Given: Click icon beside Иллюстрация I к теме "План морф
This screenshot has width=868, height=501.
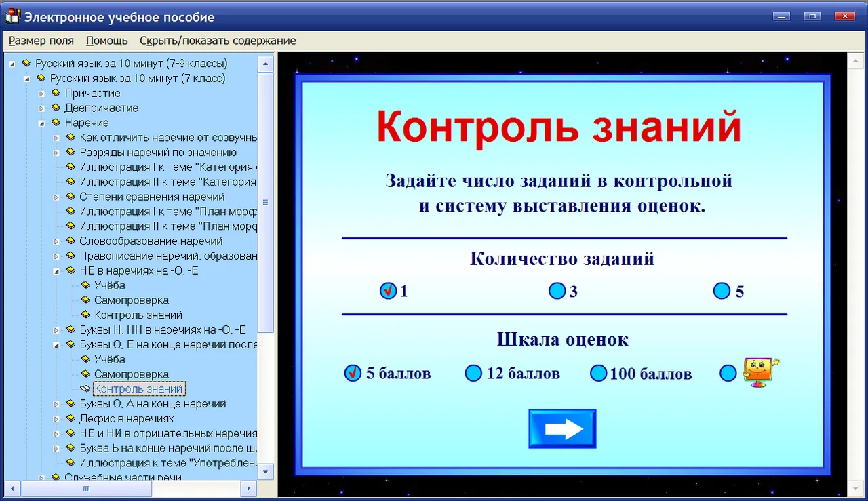Looking at the screenshot, I should tap(71, 212).
